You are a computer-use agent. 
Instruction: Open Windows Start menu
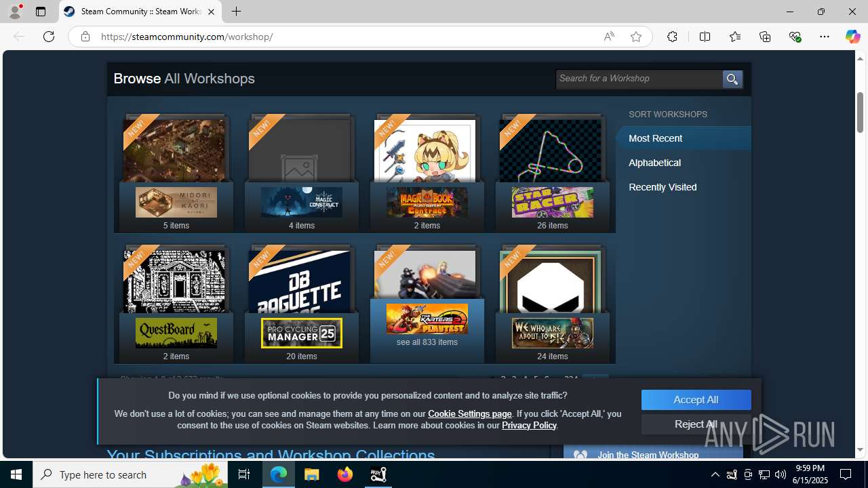(16, 474)
